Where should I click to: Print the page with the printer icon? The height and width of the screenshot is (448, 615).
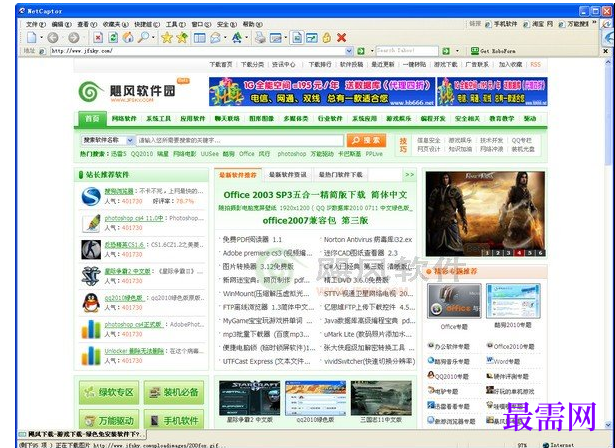260,38
